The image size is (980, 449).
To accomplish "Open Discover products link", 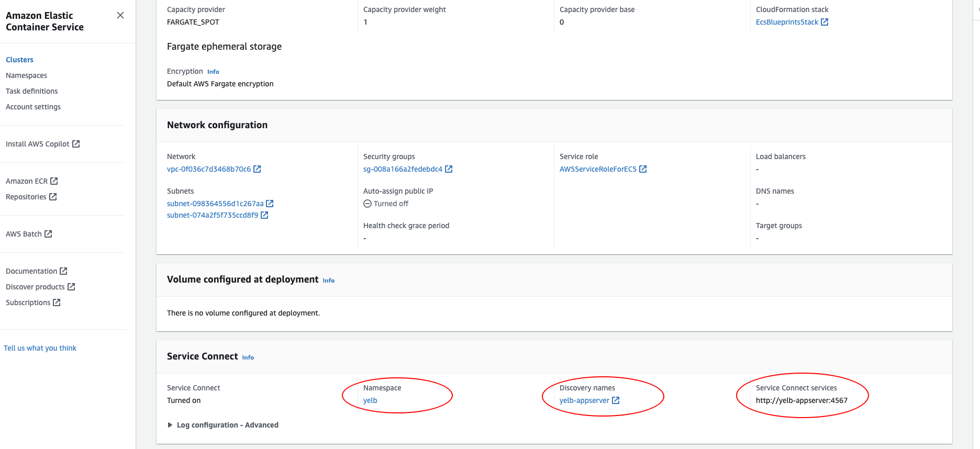I will (x=35, y=287).
